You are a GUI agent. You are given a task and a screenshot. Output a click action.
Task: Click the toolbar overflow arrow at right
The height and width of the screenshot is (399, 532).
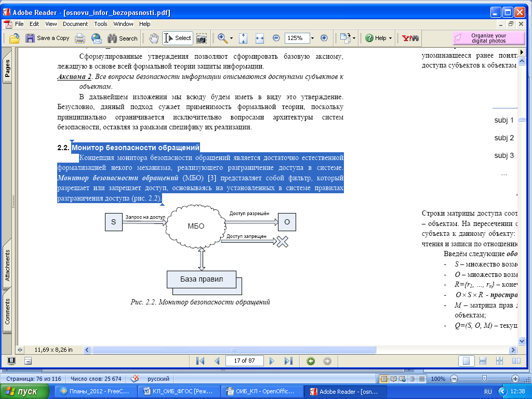coord(522,52)
